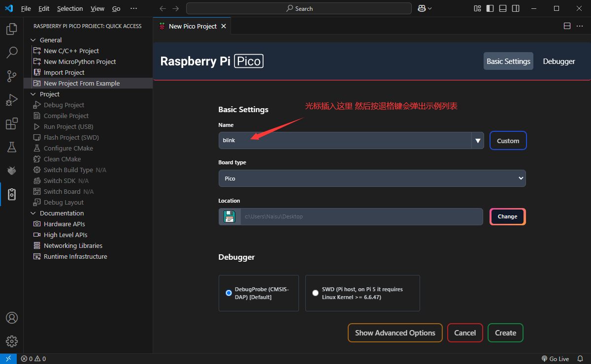The height and width of the screenshot is (364, 591).
Task: Select Flash Project (SWD) item
Action: point(71,137)
